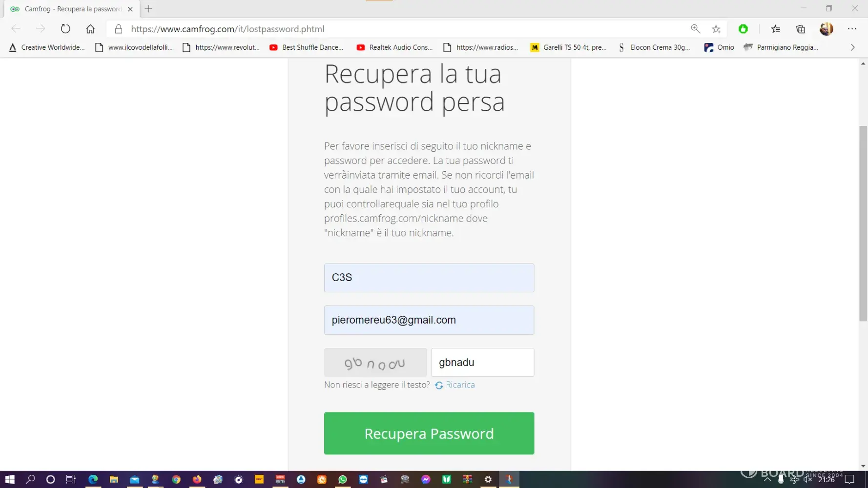
Task: Open the Best Shuffle Dance bookmark
Action: 307,47
